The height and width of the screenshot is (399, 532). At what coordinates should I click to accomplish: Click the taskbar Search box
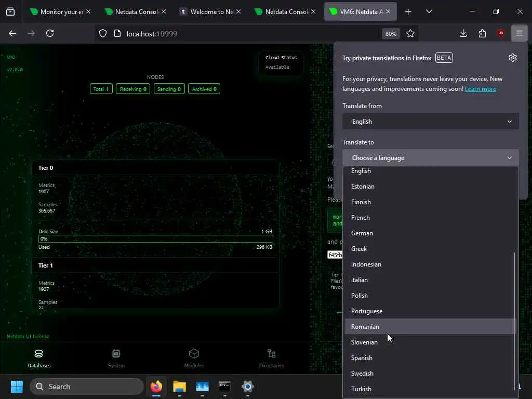87,387
